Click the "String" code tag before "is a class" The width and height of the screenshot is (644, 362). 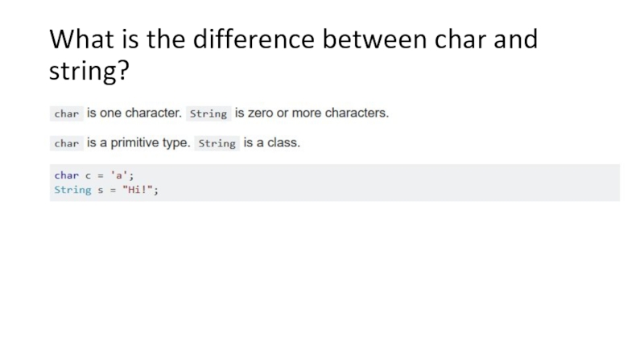coord(217,144)
